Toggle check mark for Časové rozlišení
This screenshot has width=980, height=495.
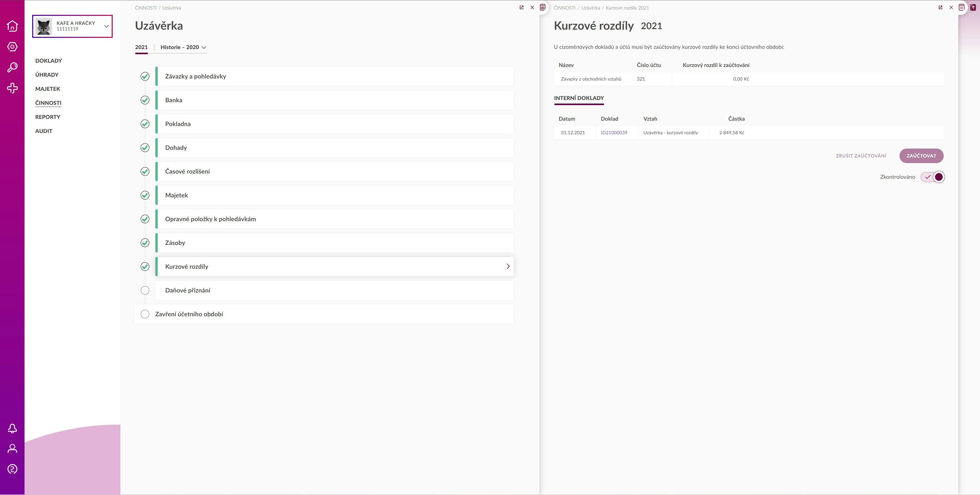145,171
